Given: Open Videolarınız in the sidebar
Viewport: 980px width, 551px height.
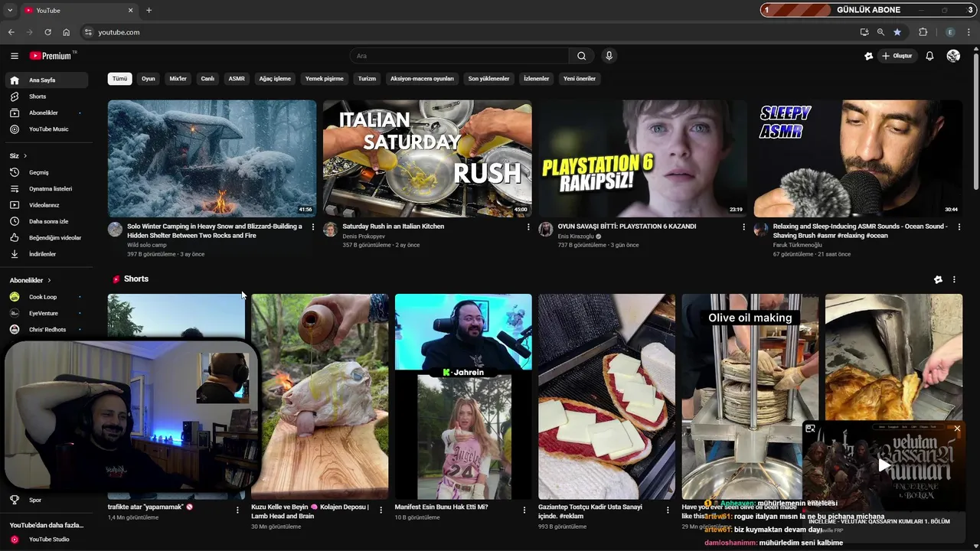Looking at the screenshot, I should (x=47, y=205).
